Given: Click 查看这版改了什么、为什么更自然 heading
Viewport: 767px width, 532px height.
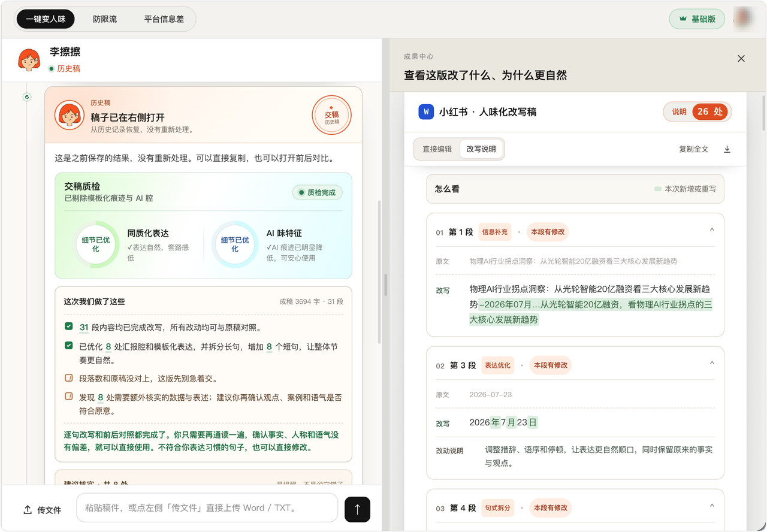Looking at the screenshot, I should (x=485, y=75).
